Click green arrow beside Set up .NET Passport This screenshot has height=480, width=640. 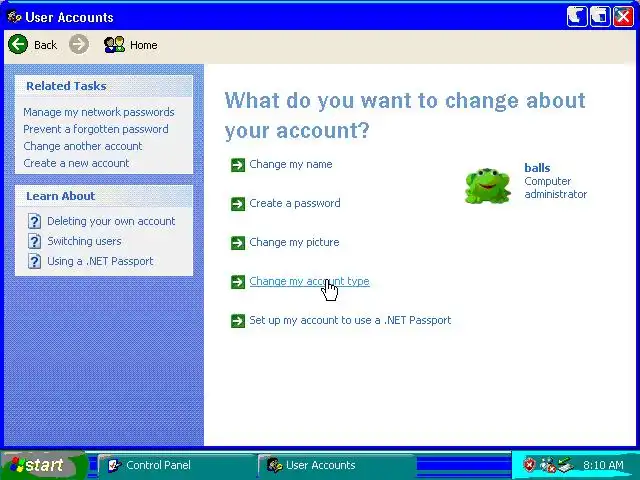pos(238,321)
